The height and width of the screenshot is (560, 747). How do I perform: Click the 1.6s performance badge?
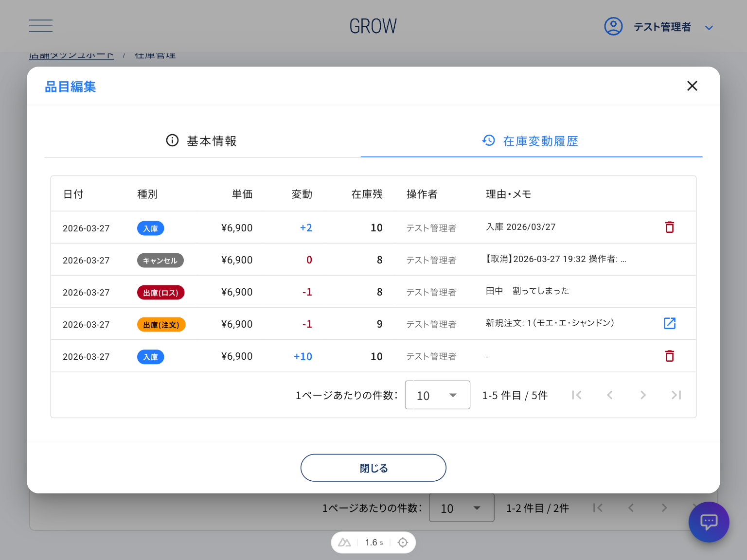point(373,542)
